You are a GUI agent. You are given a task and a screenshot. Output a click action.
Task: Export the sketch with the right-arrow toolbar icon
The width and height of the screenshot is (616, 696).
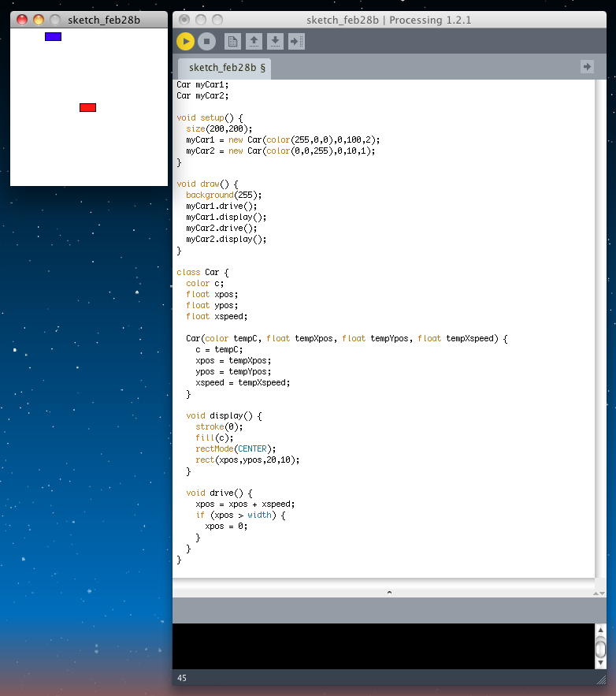[296, 42]
